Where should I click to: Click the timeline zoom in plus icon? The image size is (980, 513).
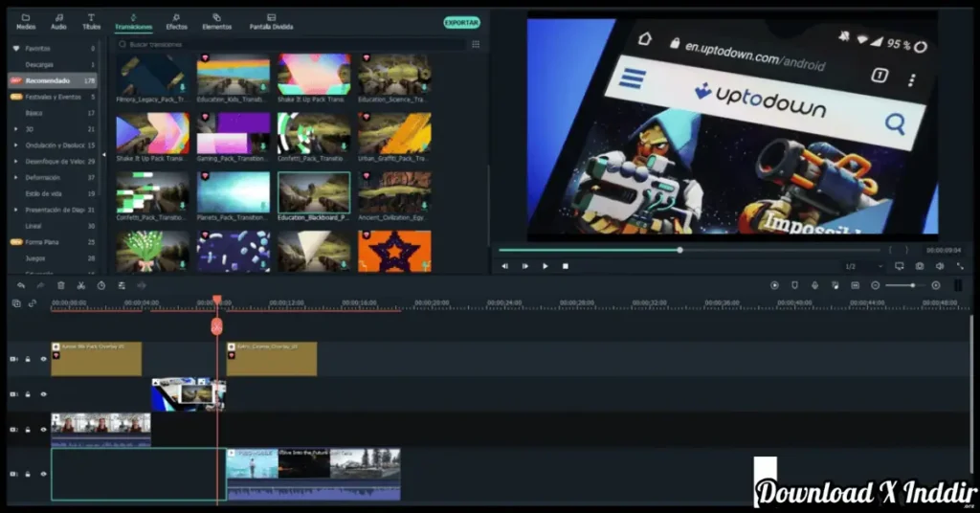point(936,285)
